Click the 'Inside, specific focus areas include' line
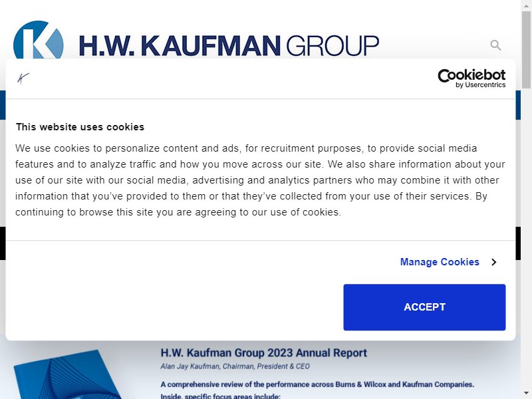532x399 pixels. 221,396
